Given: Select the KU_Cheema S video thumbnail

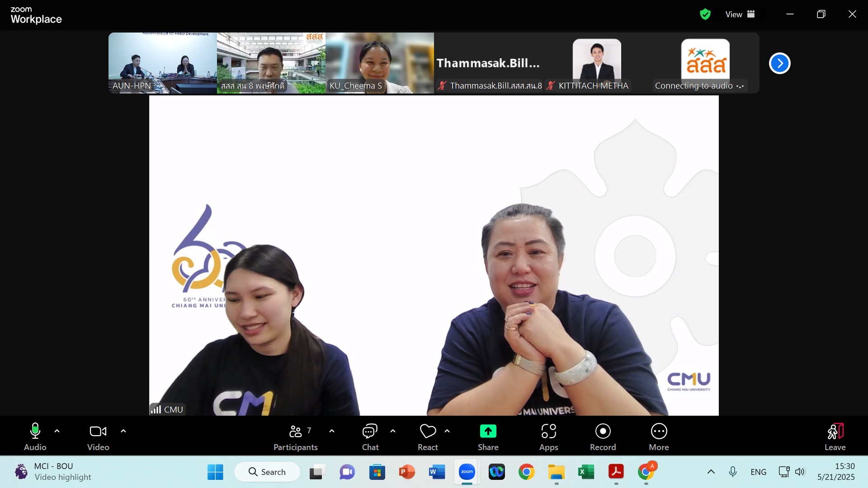Looking at the screenshot, I should [379, 63].
